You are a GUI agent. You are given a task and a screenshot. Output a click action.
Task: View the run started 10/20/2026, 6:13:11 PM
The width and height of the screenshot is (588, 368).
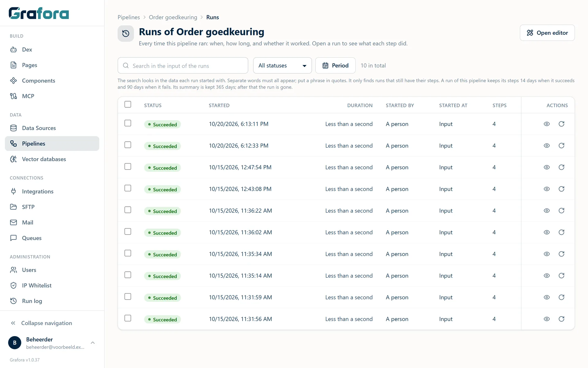547,124
